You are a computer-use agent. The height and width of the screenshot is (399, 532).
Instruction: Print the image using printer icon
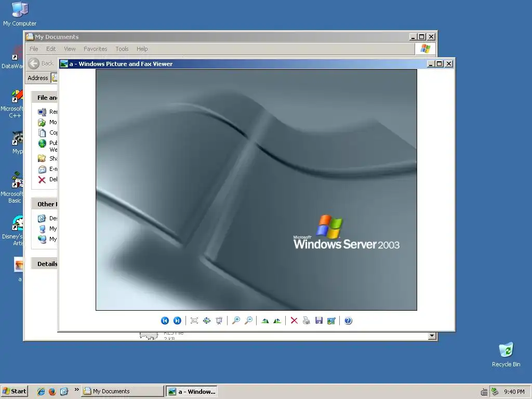click(307, 321)
